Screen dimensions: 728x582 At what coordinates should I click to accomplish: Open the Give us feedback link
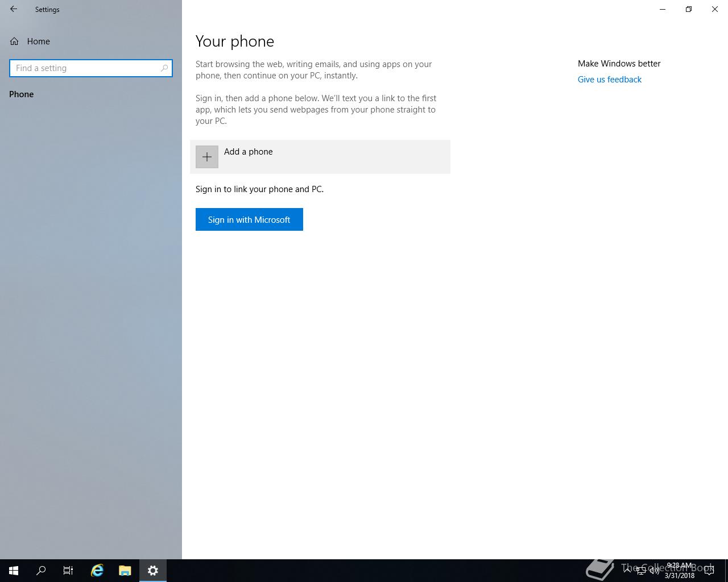pos(610,80)
